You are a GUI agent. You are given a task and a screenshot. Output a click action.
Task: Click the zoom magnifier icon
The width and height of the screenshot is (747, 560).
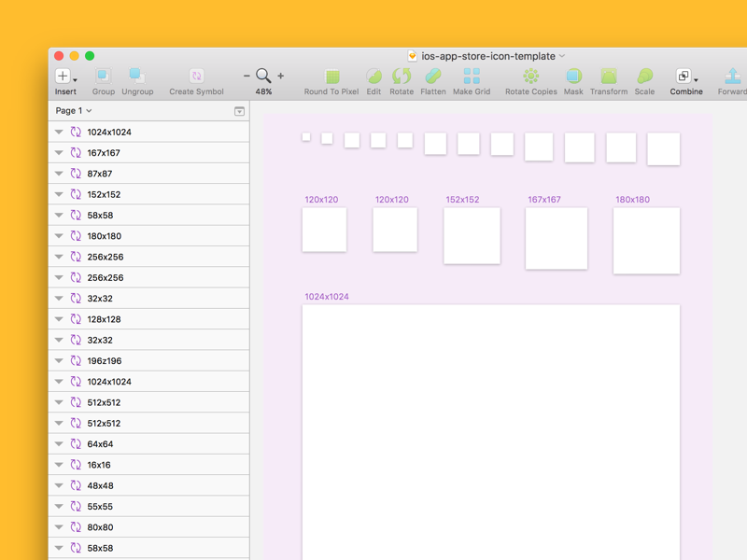pyautogui.click(x=263, y=75)
